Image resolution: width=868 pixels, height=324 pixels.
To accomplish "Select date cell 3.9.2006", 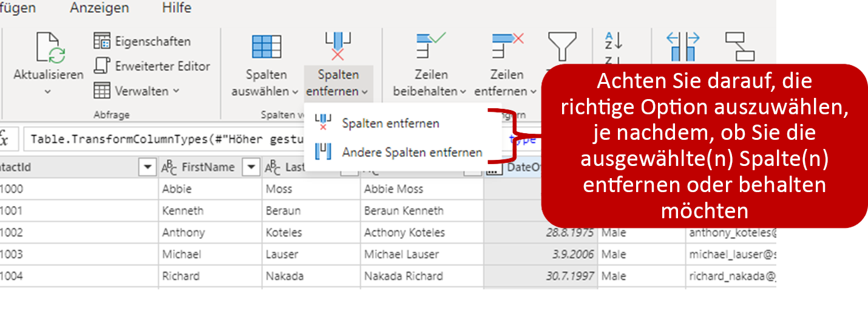I will (x=540, y=254).
